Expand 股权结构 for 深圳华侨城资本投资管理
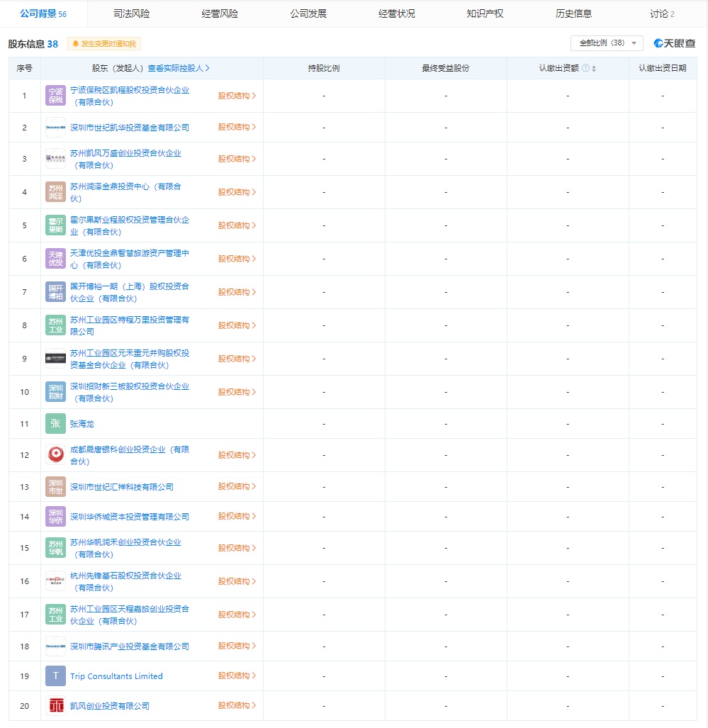This screenshot has height=728, width=708. coord(237,517)
